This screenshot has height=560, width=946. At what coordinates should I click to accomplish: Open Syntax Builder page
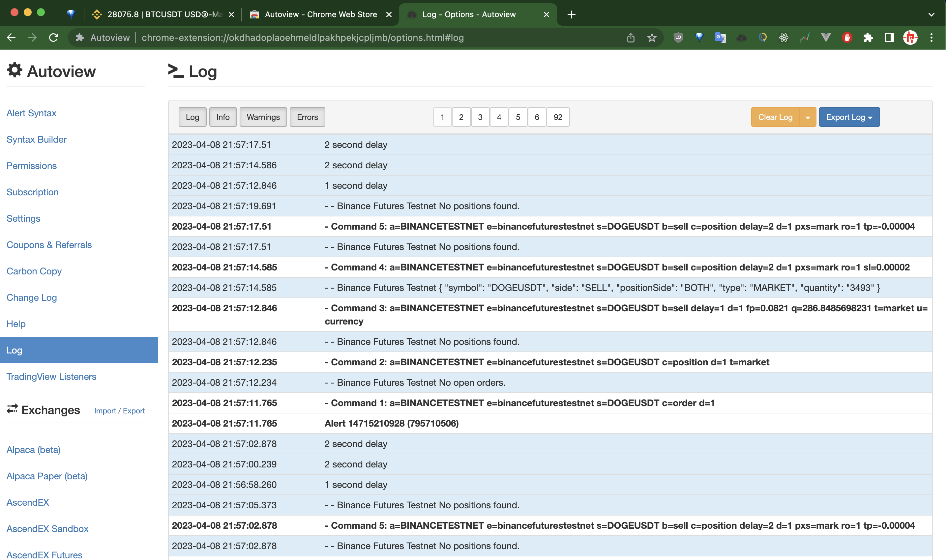[36, 139]
